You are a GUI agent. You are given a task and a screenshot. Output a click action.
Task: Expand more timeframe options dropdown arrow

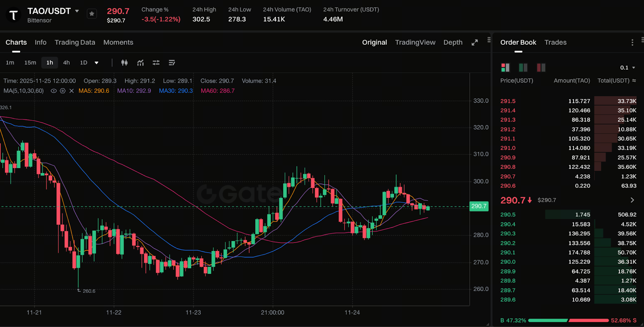(x=97, y=63)
